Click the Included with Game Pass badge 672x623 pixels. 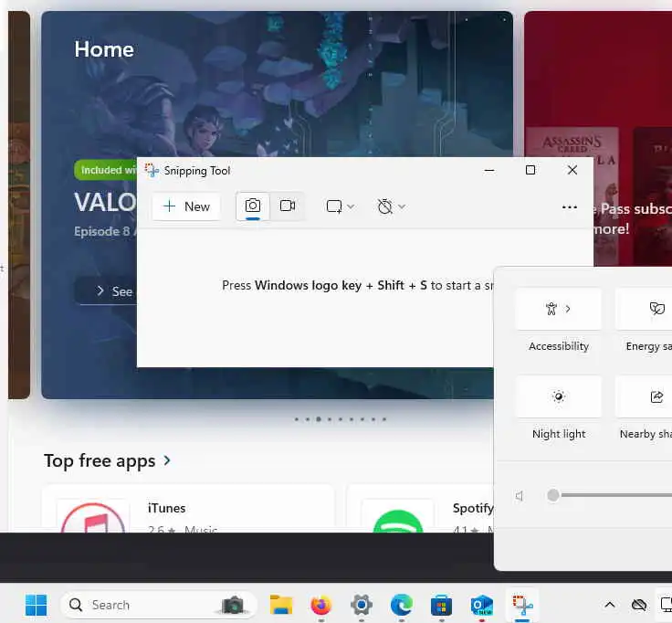pyautogui.click(x=105, y=170)
